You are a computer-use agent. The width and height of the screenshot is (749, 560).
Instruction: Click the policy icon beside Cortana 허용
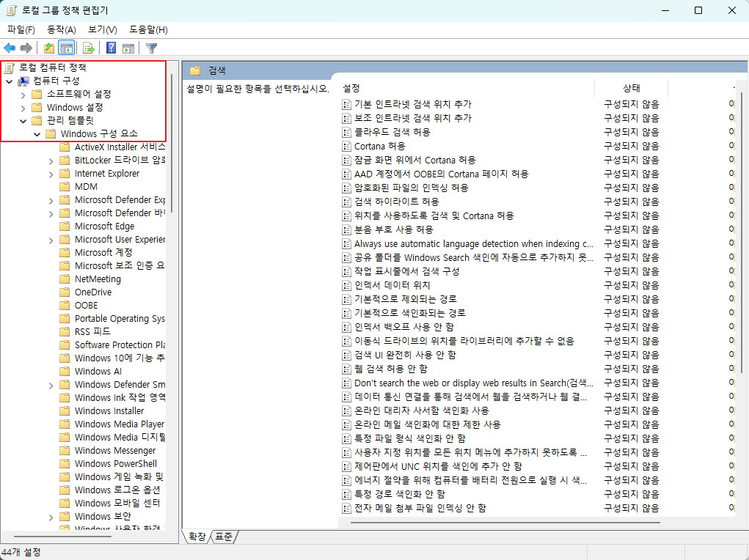347,146
